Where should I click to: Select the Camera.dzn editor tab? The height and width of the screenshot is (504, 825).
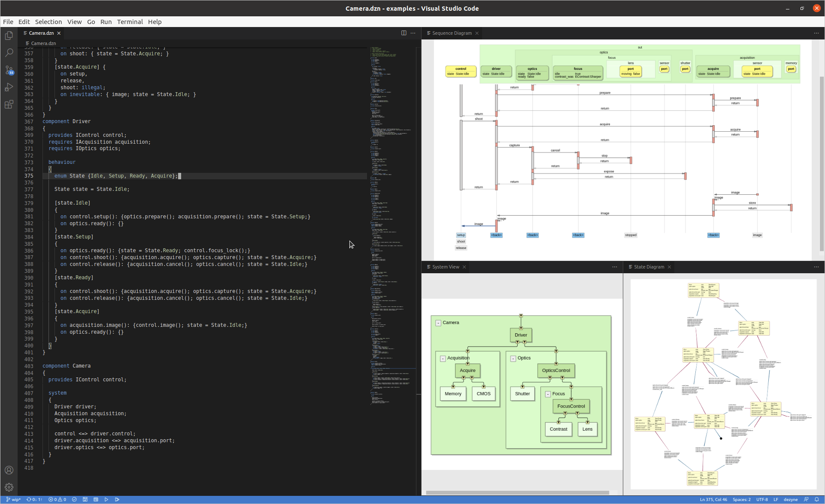tap(41, 33)
